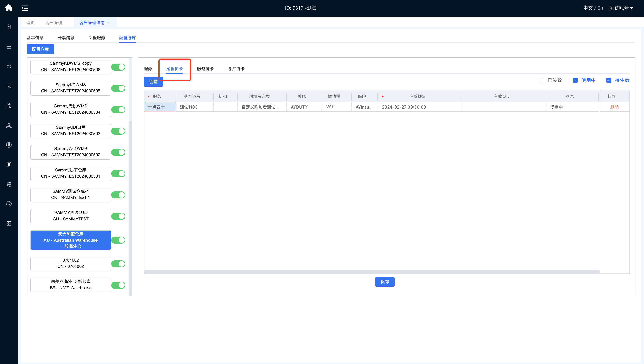644x364 pixels.
Task: Close the 客户管理 page tab
Action: [x=66, y=23]
